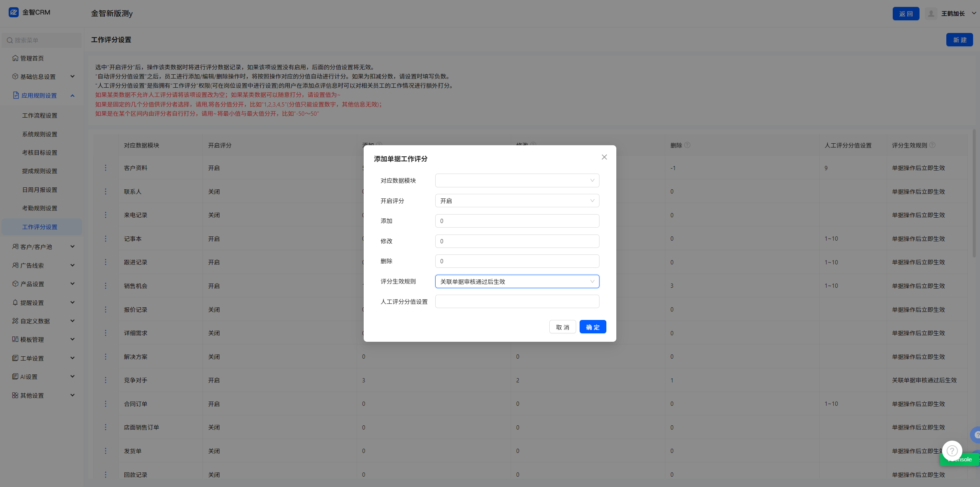
Task: Click the three-dot menu for 客户资料 row
Action: pos(106,168)
